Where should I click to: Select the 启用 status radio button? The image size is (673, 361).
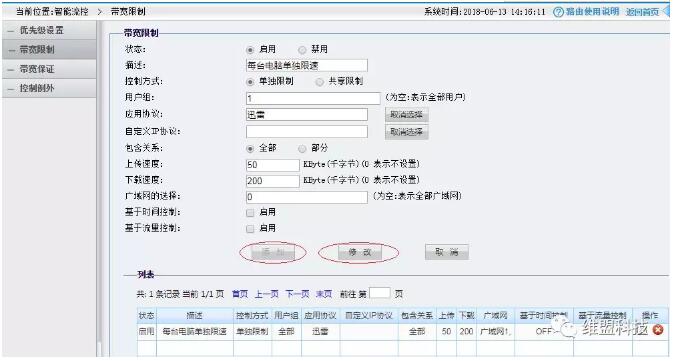tap(250, 50)
